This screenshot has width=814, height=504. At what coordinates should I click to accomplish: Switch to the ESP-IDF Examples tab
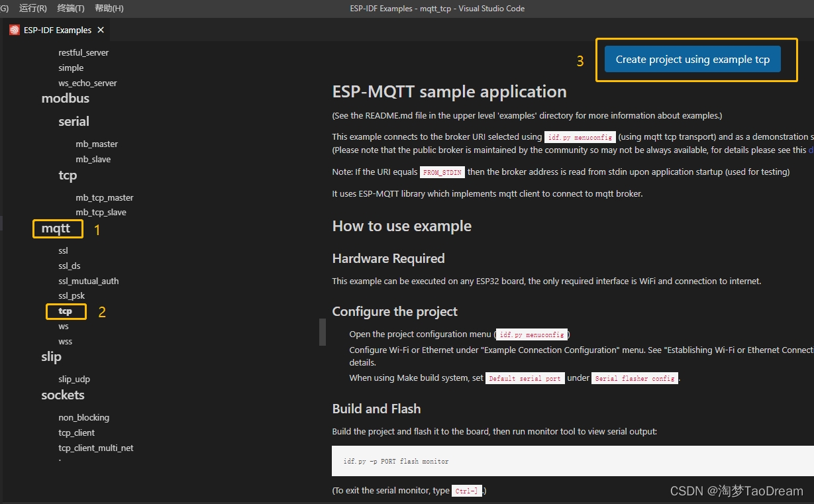pyautogui.click(x=57, y=30)
